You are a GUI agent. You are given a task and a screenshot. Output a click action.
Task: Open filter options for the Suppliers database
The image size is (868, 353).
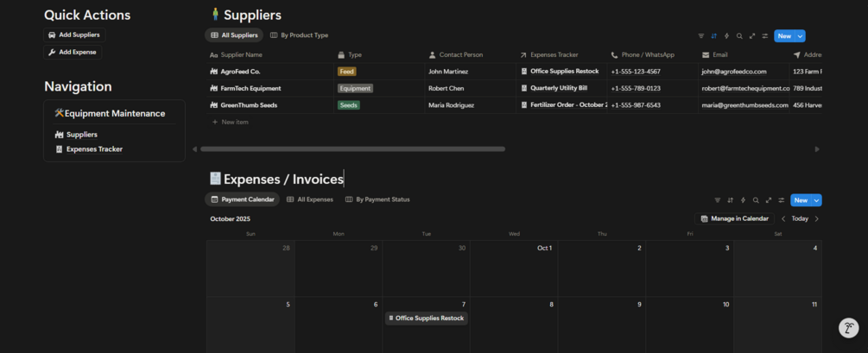[x=700, y=36]
